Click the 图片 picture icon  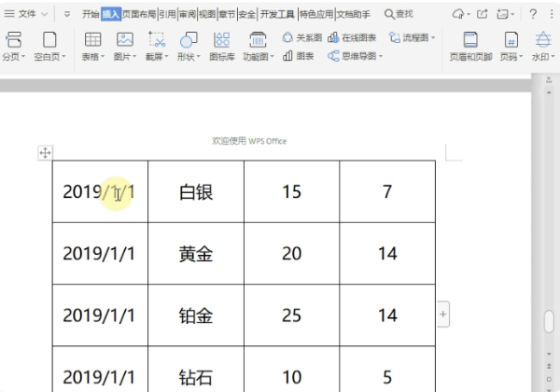coord(125,39)
